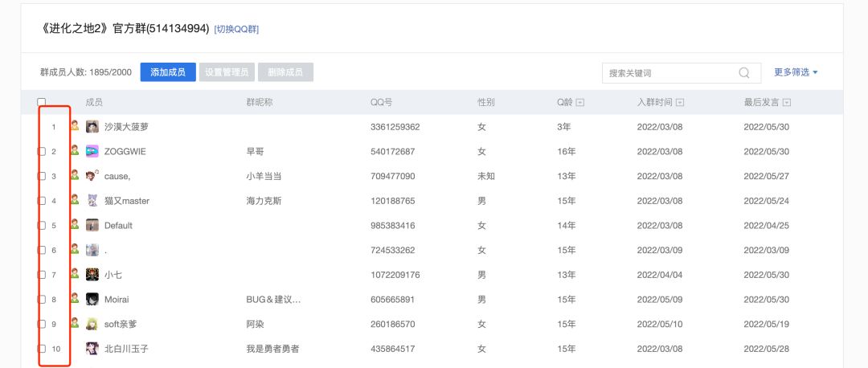Screen dimensions: 868x368
Task: Open ZOGGWIE's avatar
Action: [x=92, y=151]
